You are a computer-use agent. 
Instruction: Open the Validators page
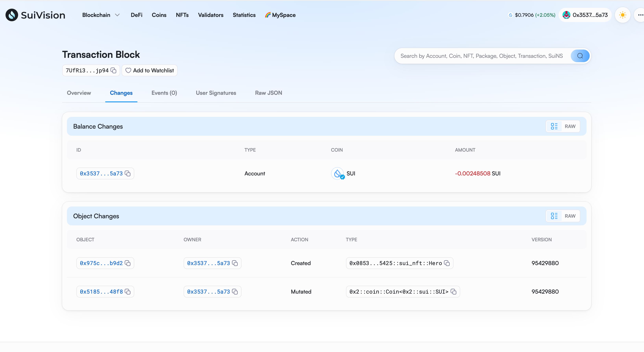pyautogui.click(x=210, y=15)
